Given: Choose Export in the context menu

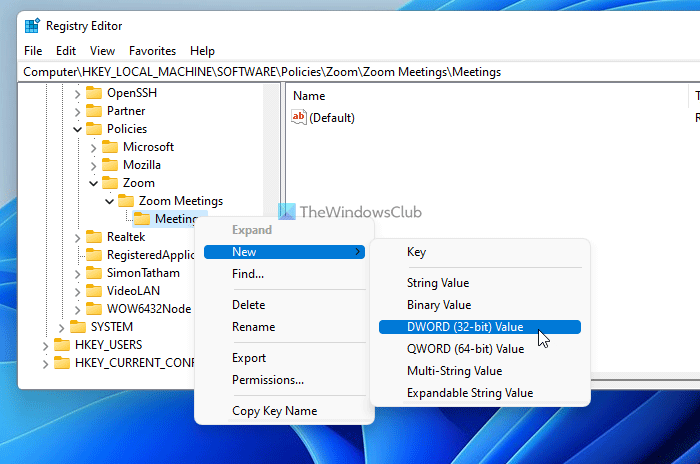Looking at the screenshot, I should tap(284, 358).
